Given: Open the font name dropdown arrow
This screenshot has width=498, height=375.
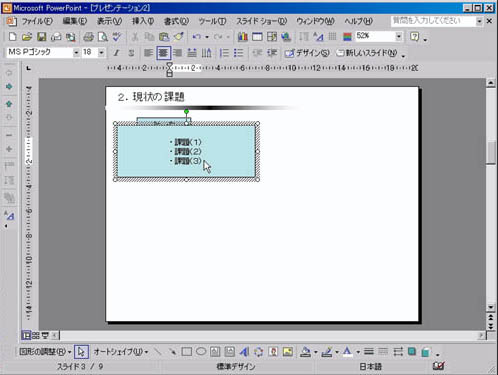Looking at the screenshot, I should coord(76,53).
